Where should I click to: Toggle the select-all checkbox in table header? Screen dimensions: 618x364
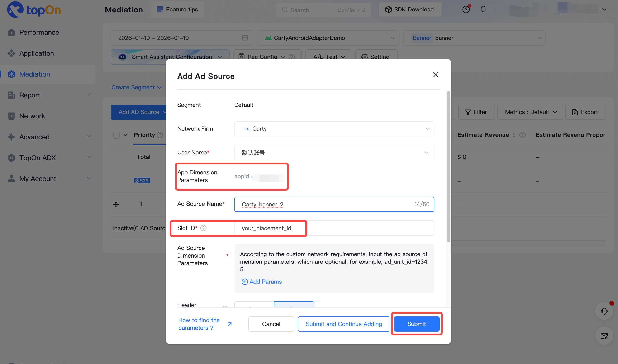[116, 135]
